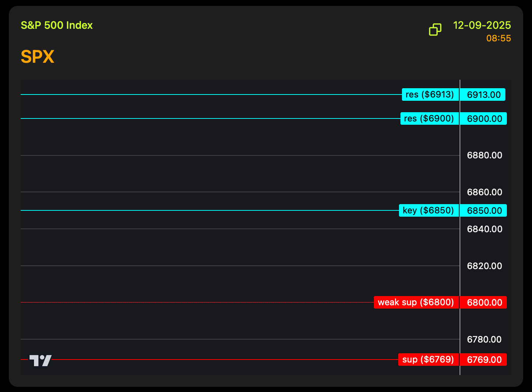Select the S&P 500 Index title
Screen dimensions: 532x392
[x=57, y=25]
